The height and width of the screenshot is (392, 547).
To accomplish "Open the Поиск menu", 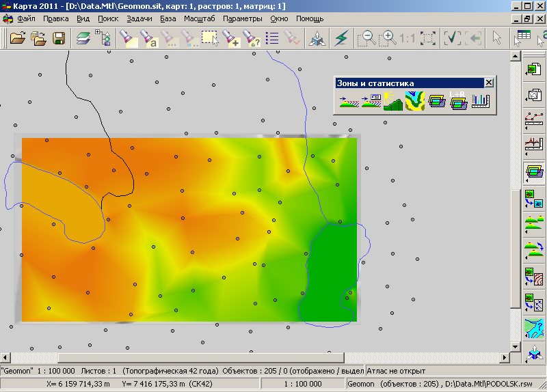I will point(108,18).
